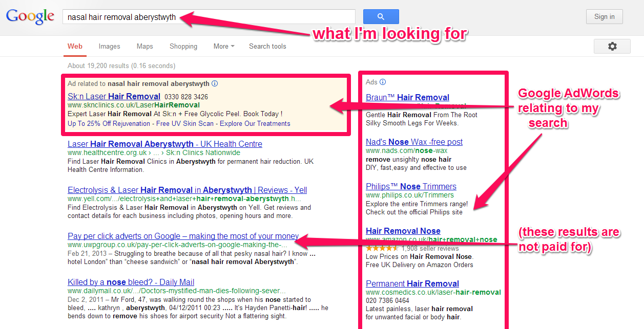Click the blue magnifying glass search button

[x=381, y=17]
